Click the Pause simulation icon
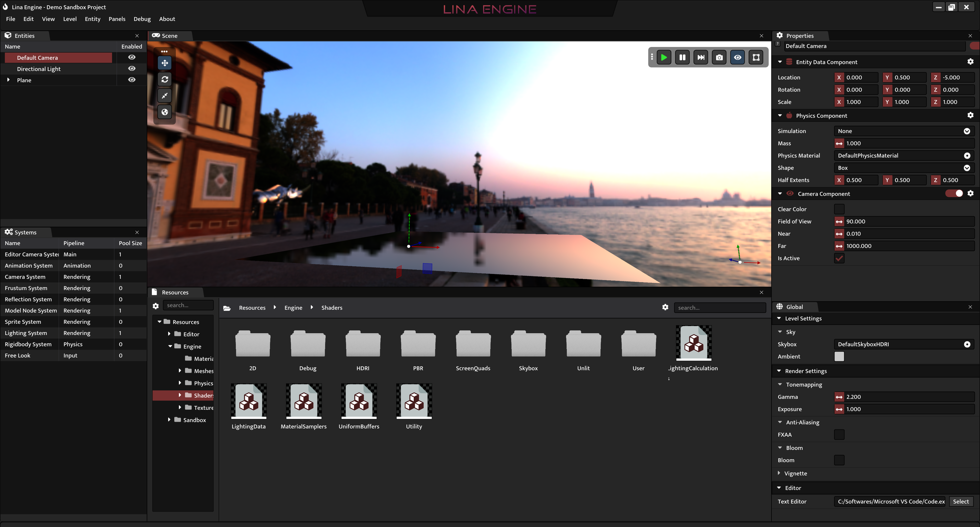 pos(682,57)
